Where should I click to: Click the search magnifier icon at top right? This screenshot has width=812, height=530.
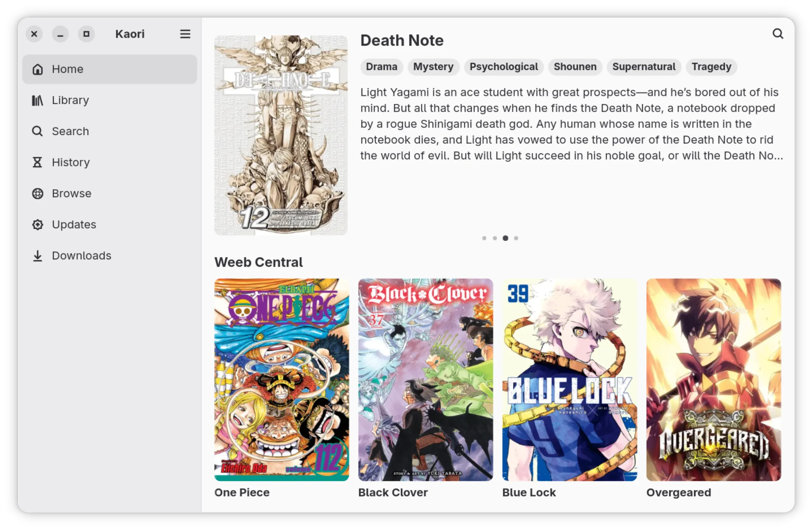(x=778, y=34)
